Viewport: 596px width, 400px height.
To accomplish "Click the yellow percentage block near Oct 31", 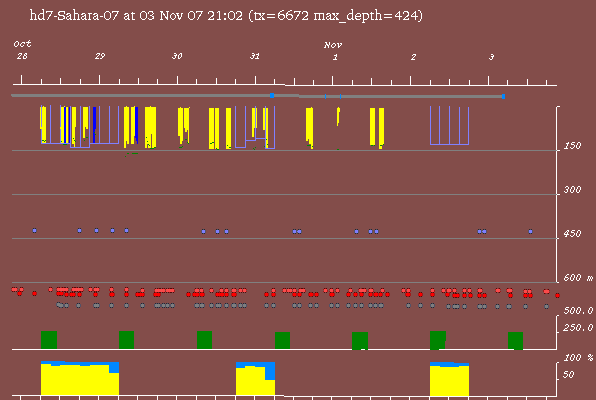I will coord(255,381).
